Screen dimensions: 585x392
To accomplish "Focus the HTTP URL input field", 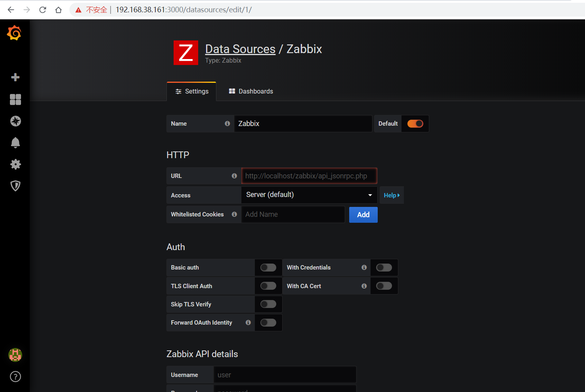I will coord(309,176).
